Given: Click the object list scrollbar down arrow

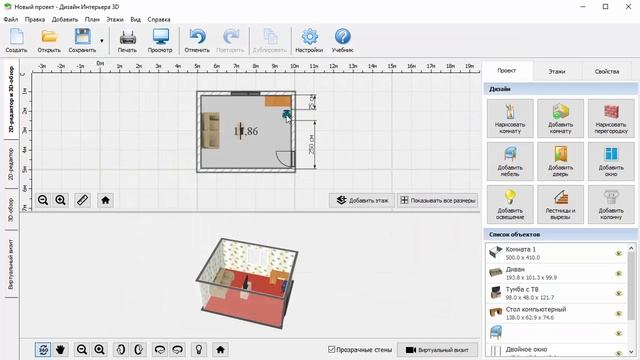Looking at the screenshot, I should [x=631, y=352].
